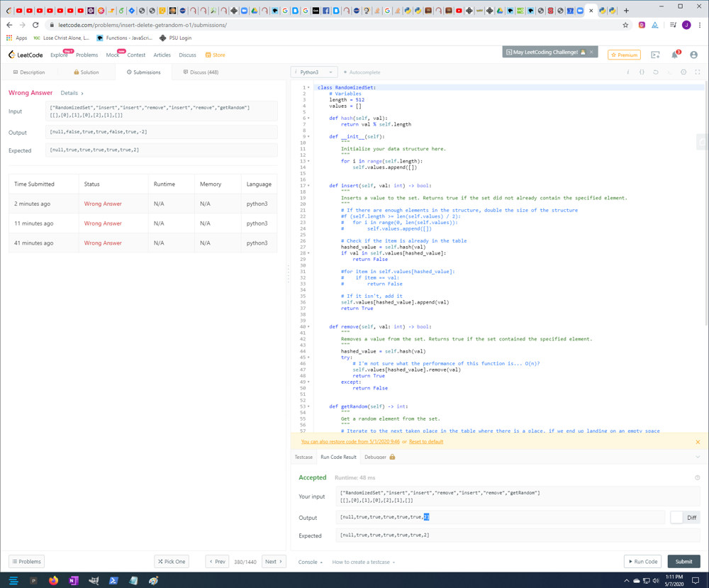Open the notifications bell
The height and width of the screenshot is (588, 709).
tap(674, 55)
